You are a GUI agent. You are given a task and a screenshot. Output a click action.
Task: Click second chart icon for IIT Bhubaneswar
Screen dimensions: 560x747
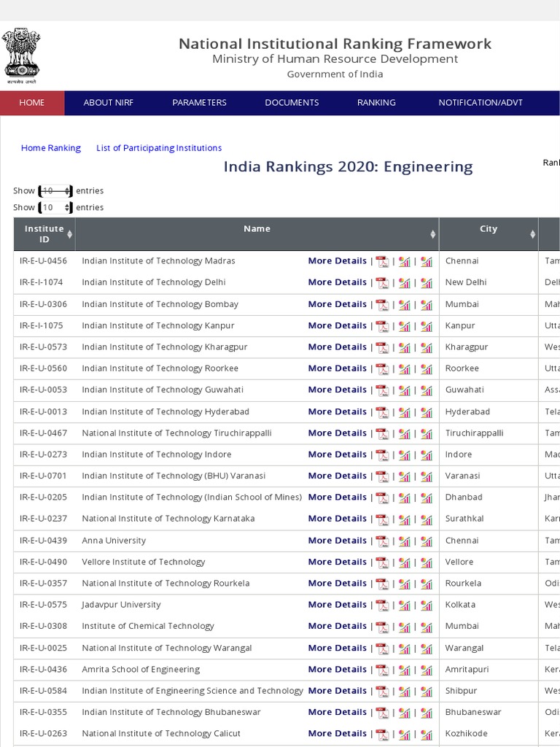(427, 713)
